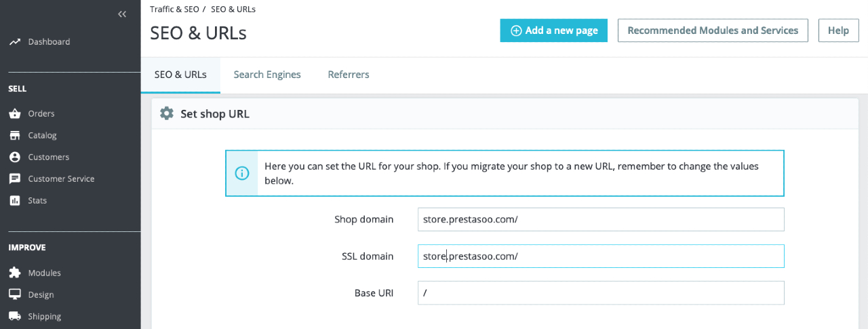Click the Shop domain label

(x=363, y=220)
